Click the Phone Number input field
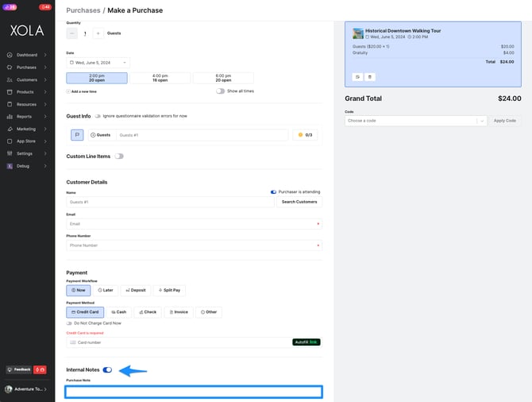Image resolution: width=532 pixels, height=402 pixels. pyautogui.click(x=194, y=245)
